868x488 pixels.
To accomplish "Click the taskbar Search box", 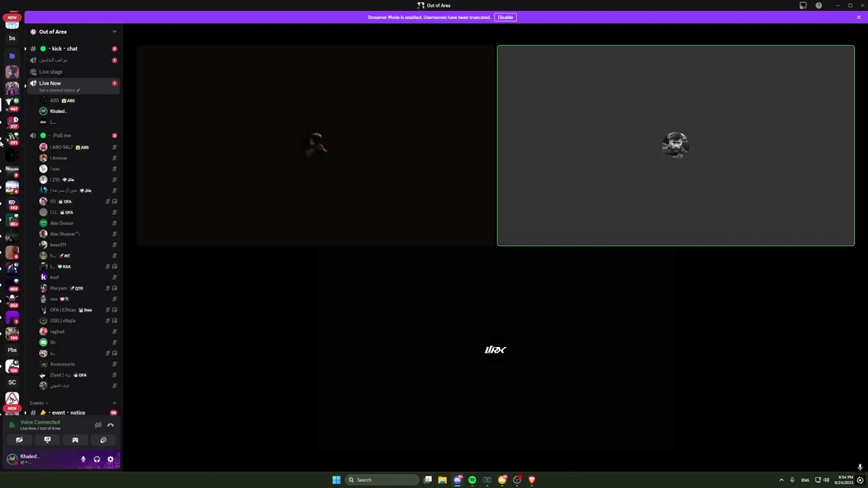I will (382, 480).
